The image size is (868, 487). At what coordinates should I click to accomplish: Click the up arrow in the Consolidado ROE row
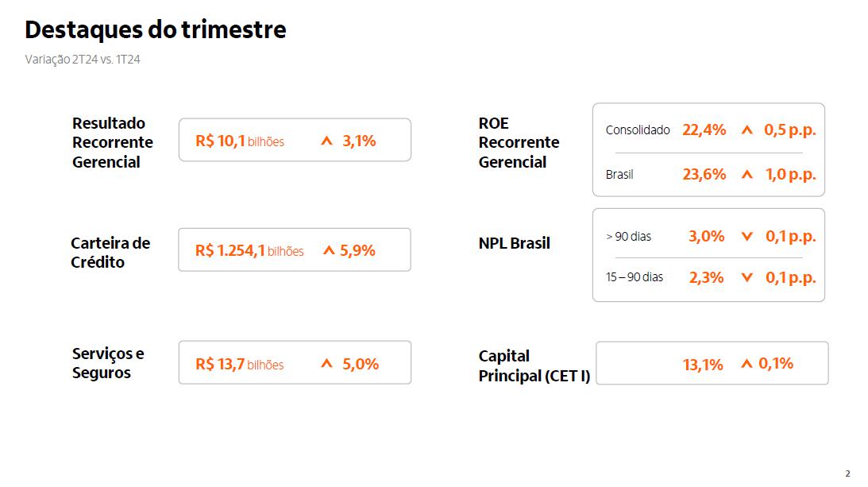click(746, 130)
